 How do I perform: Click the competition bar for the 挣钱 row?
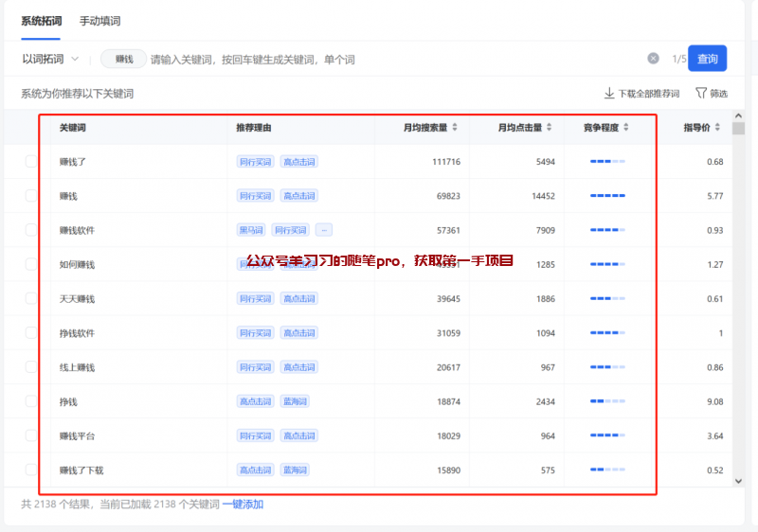607,401
